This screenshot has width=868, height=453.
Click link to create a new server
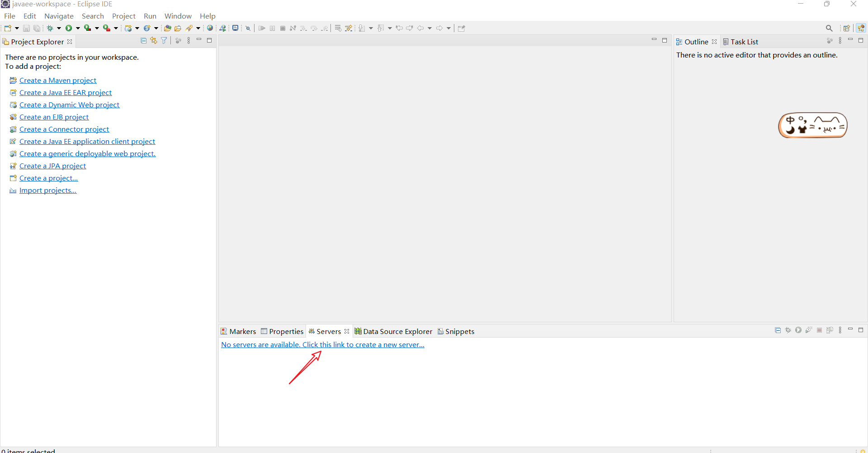pyautogui.click(x=322, y=344)
